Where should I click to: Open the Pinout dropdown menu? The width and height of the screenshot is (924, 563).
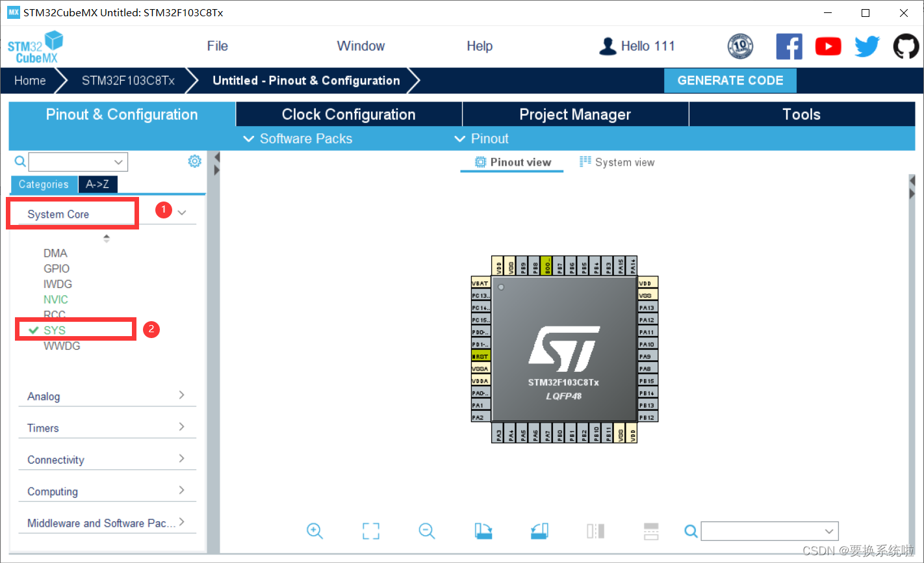point(481,138)
